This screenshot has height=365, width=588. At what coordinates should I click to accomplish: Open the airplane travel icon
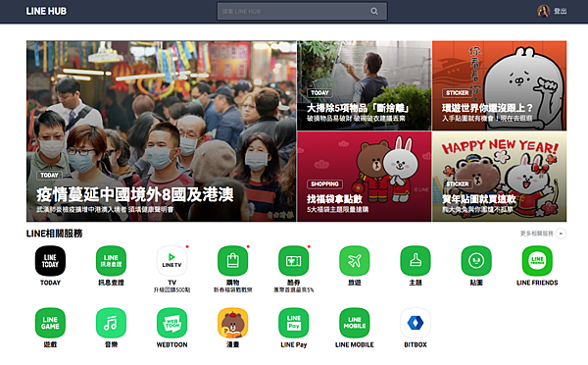tap(355, 261)
